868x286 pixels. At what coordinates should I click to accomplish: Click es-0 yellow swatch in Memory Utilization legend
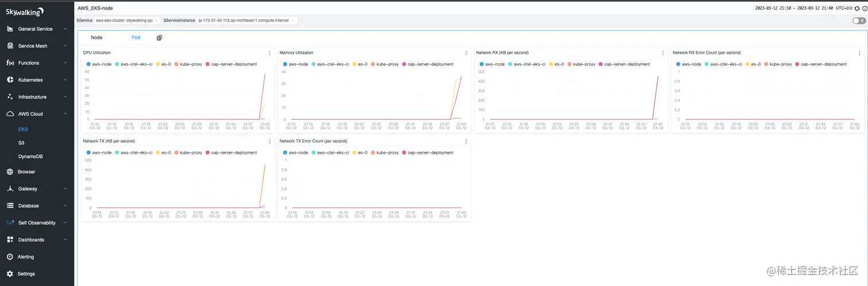coord(355,64)
